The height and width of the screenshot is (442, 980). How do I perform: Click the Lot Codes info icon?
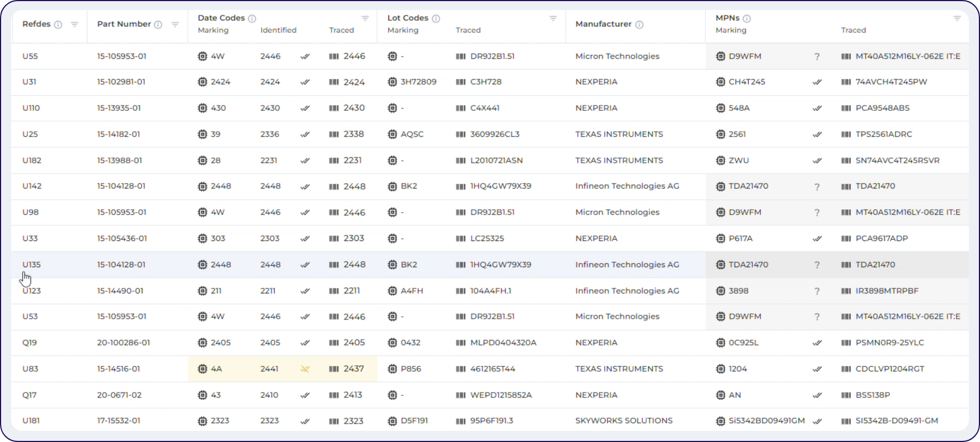pyautogui.click(x=436, y=18)
